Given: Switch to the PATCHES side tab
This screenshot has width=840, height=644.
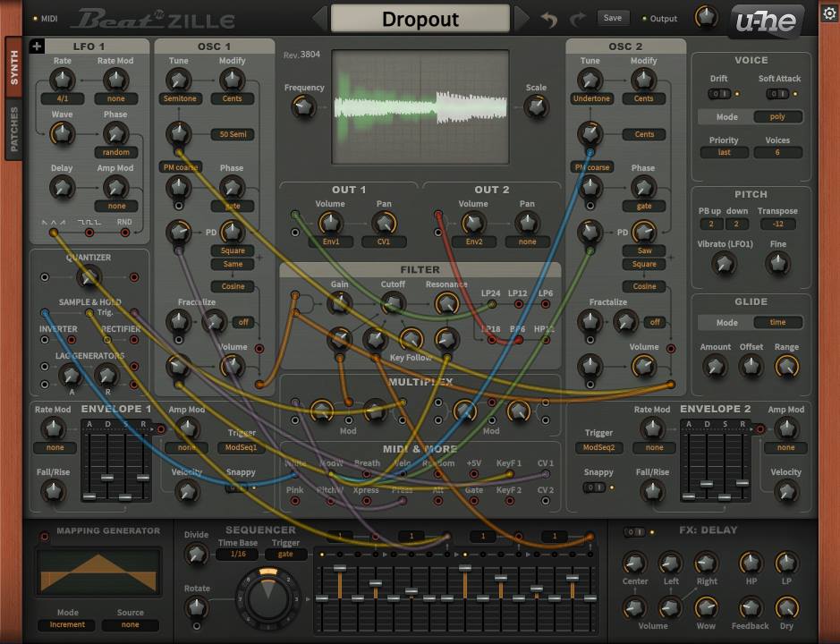Looking at the screenshot, I should coord(14,129).
